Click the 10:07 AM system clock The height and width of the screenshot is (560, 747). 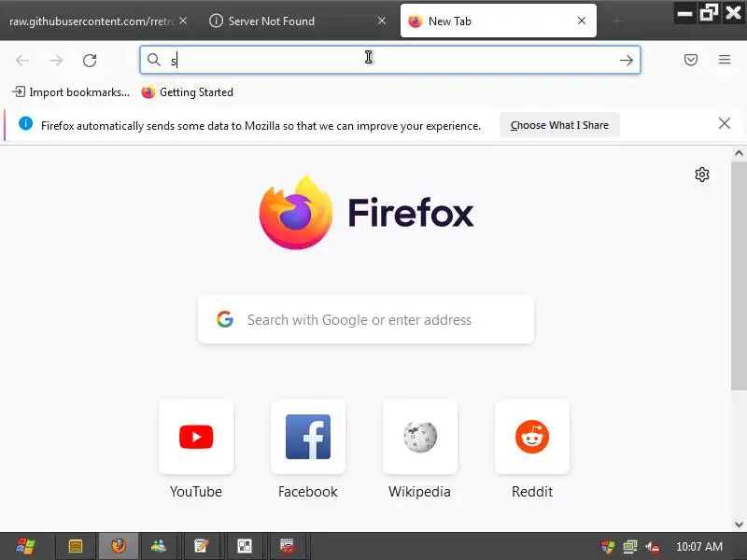(698, 547)
